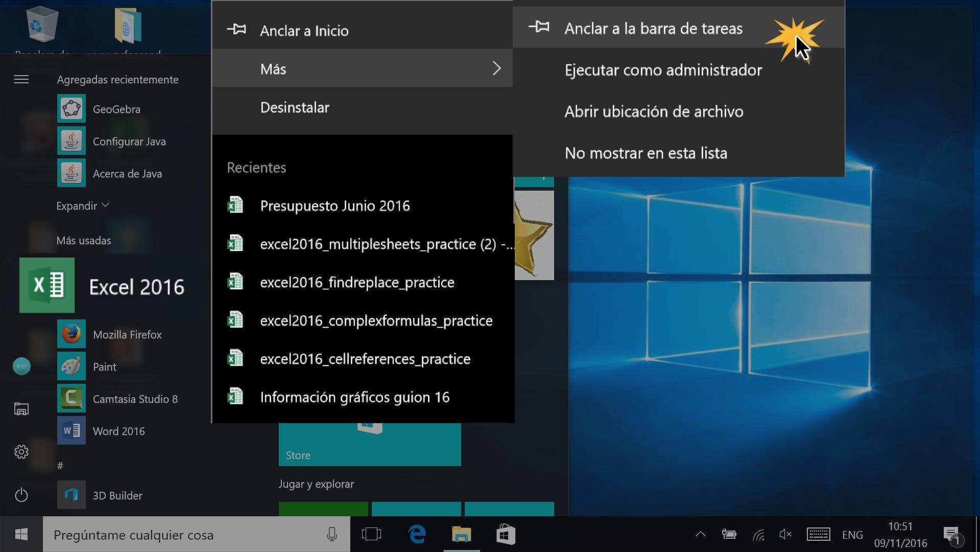Expand the recently added apps list
Viewport: 980px width, 552px height.
coord(82,205)
